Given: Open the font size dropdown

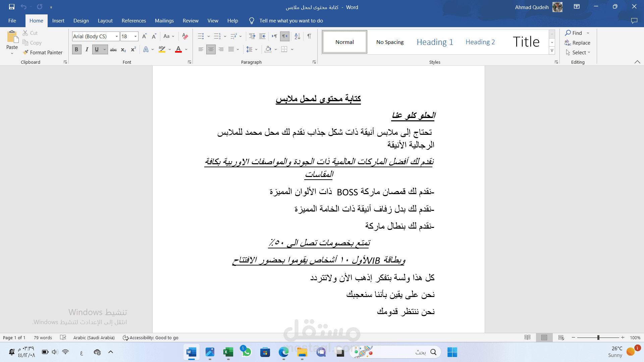Looking at the screenshot, I should pos(136,36).
